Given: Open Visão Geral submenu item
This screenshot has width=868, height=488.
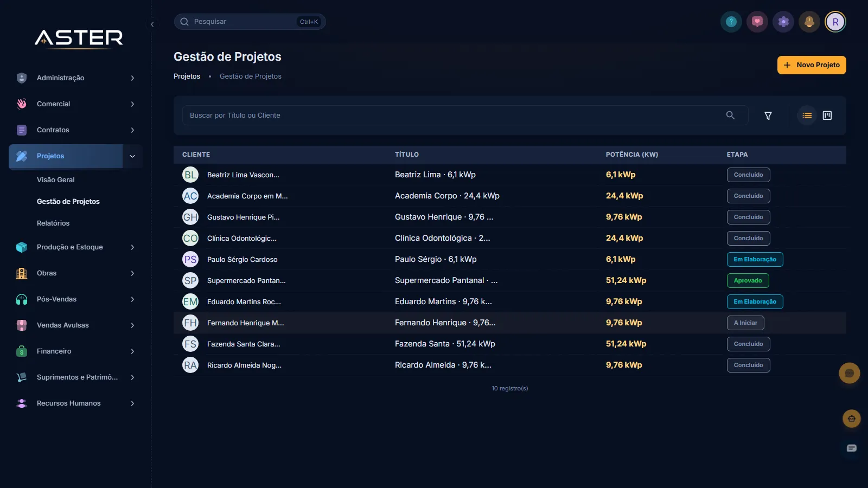Looking at the screenshot, I should pyautogui.click(x=56, y=180).
